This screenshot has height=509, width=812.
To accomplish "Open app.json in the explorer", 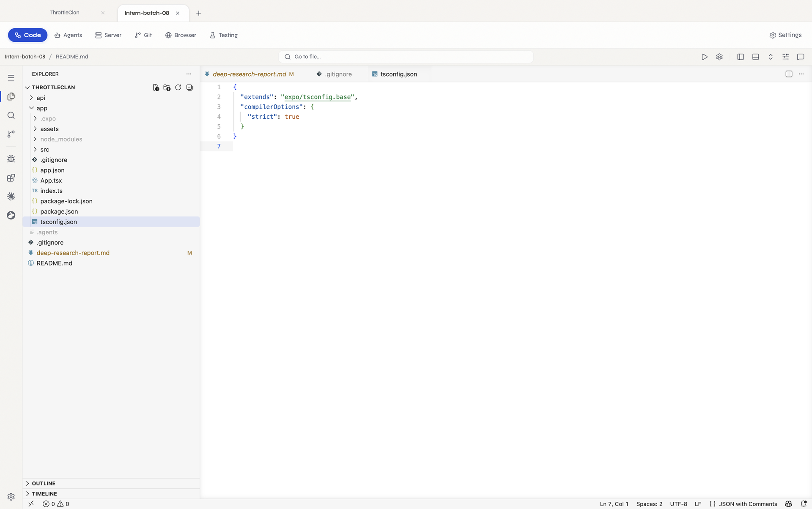I will click(x=111, y=170).
